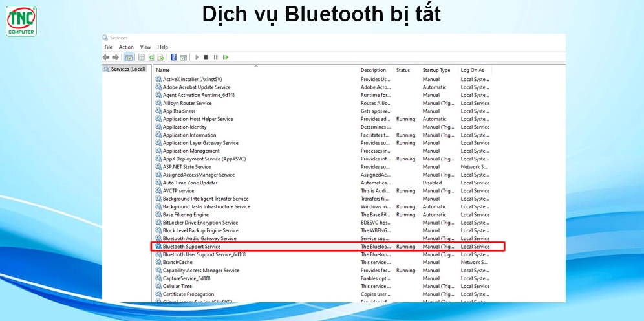
Task: Select Services (Local) in console tree
Action: [x=124, y=69]
